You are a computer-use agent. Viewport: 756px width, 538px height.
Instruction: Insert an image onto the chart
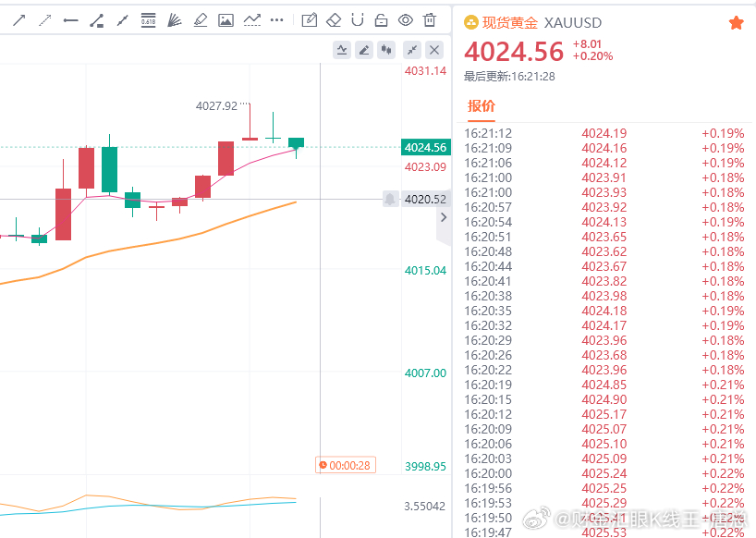point(226,20)
